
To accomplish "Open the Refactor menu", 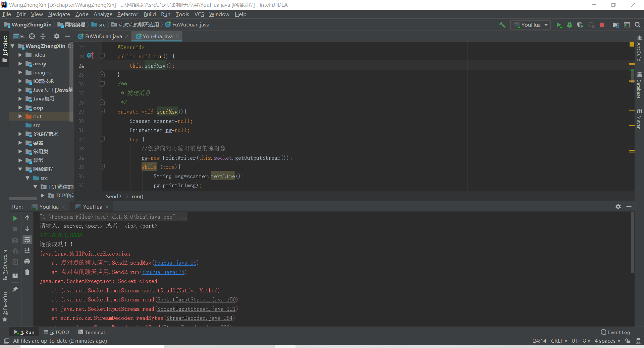I will pos(127,14).
